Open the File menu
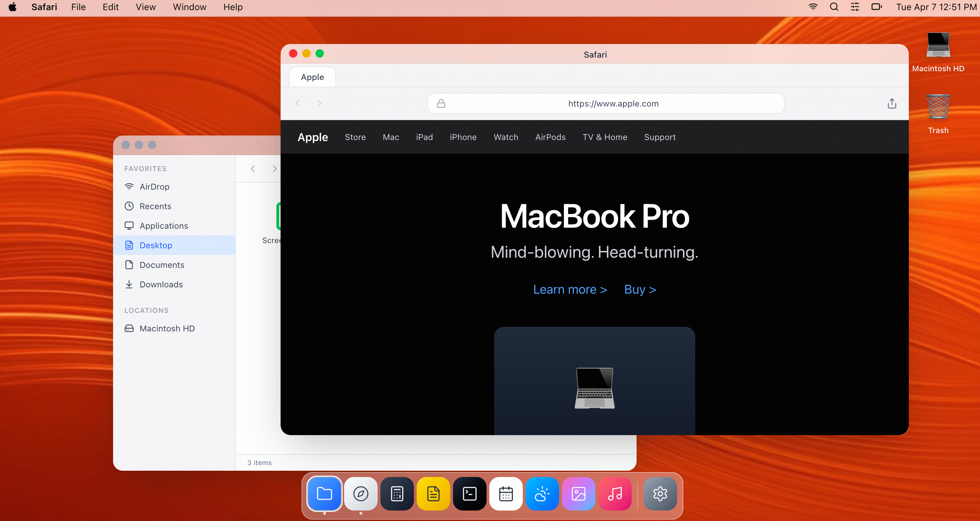This screenshot has width=980, height=521. click(x=79, y=7)
